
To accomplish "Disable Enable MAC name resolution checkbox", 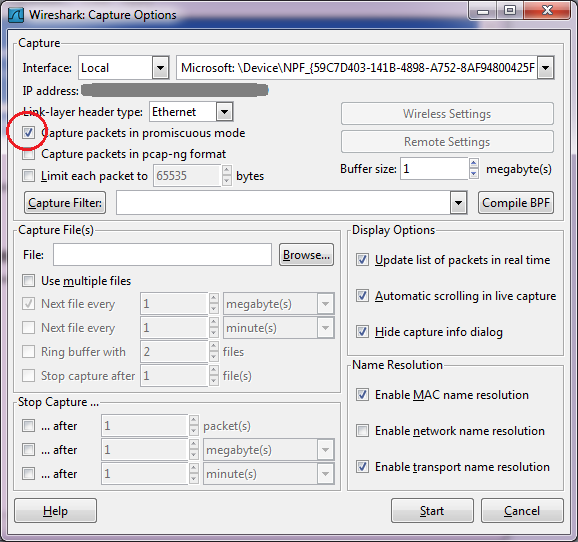I will coord(362,395).
